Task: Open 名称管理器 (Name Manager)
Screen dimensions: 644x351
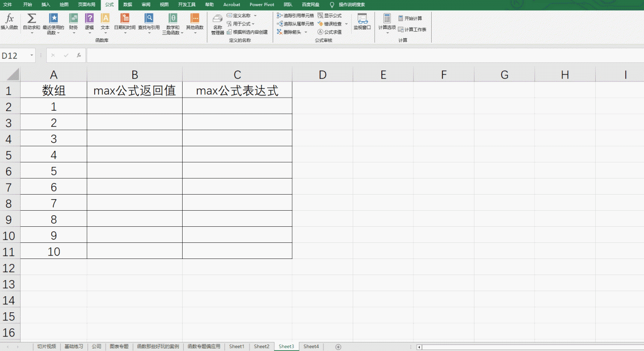Action: click(217, 24)
